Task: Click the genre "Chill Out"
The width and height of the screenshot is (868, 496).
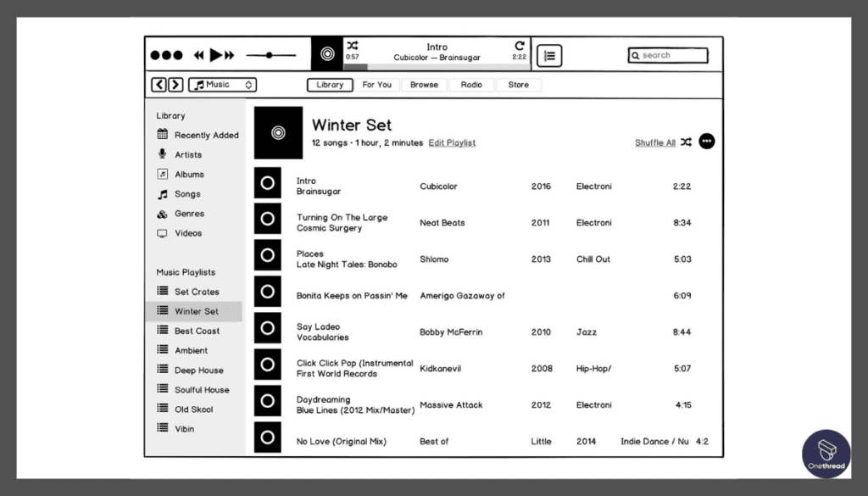Action: pyautogui.click(x=593, y=259)
